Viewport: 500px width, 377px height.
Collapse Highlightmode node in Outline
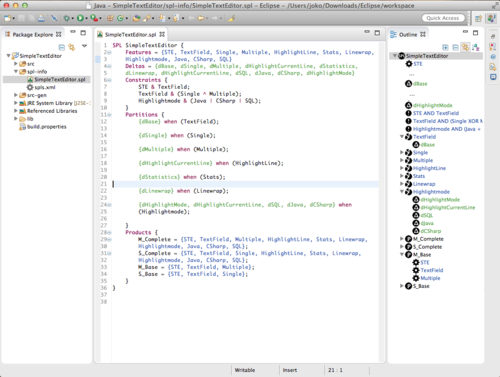pos(402,191)
